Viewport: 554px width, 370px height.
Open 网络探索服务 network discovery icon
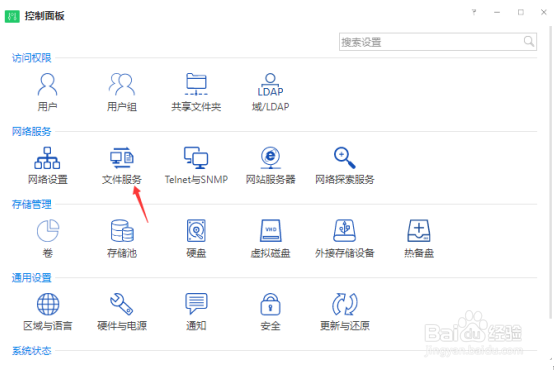click(344, 158)
